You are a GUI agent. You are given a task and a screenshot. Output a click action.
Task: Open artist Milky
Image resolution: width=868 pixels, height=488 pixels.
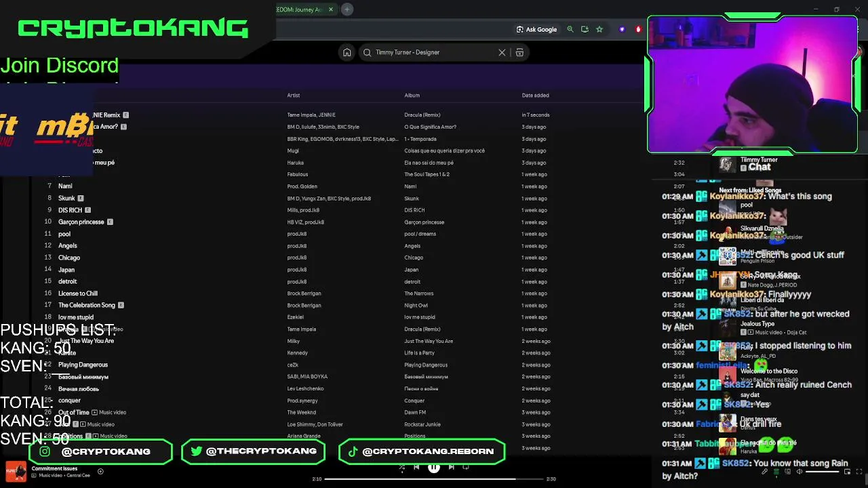(x=293, y=342)
